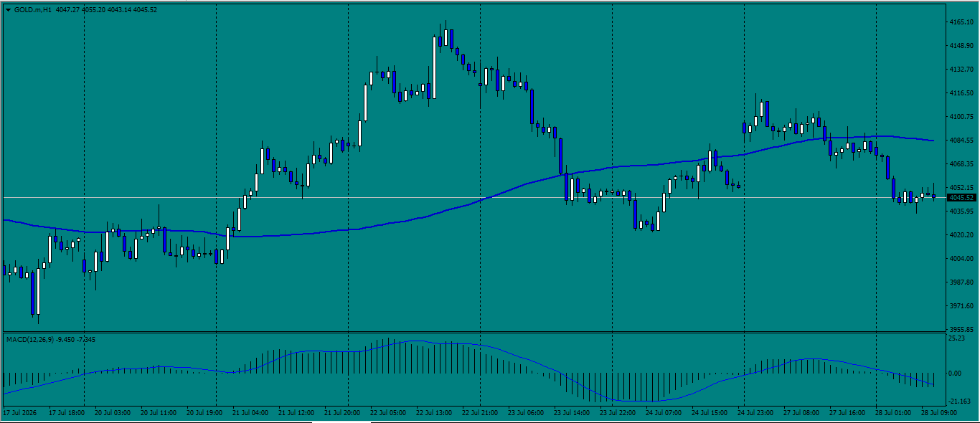Screen dimensions: 980x423
Task: Click the 17 Jul 2026 date label
Action: coord(20,413)
